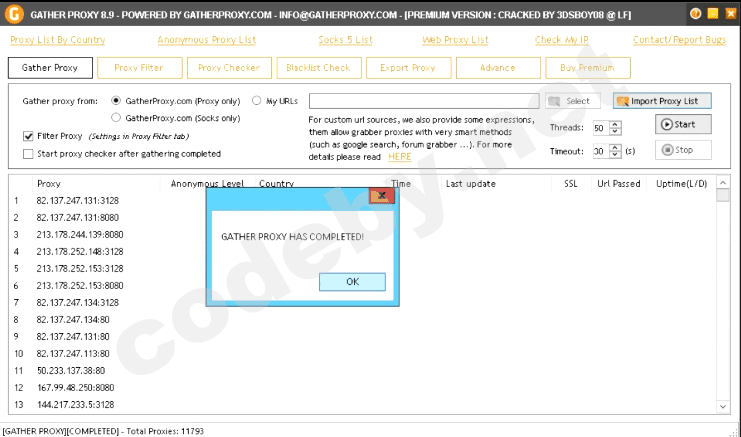Decrease Timeout value with down arrow
The width and height of the screenshot is (741, 437).
(x=615, y=154)
